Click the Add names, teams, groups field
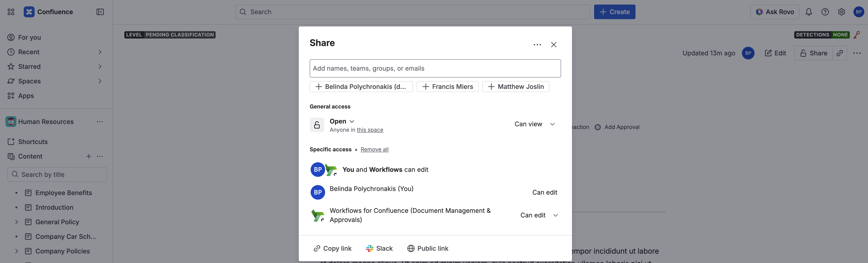The height and width of the screenshot is (263, 868). (435, 68)
